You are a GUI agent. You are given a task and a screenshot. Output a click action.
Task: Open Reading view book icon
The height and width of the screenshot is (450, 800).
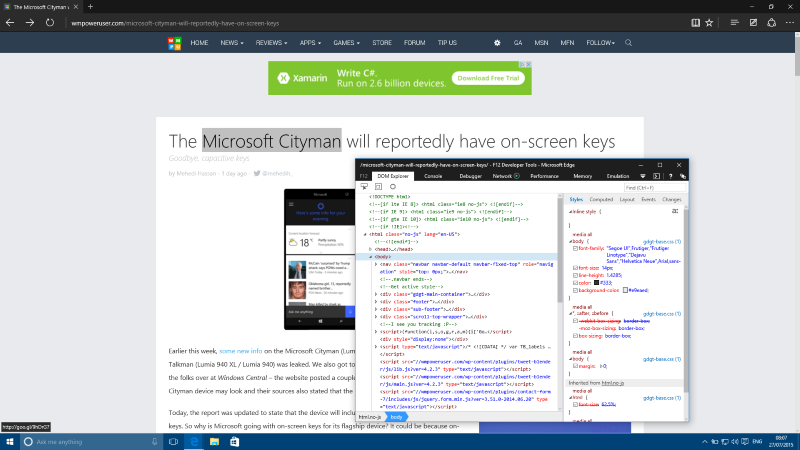click(695, 22)
